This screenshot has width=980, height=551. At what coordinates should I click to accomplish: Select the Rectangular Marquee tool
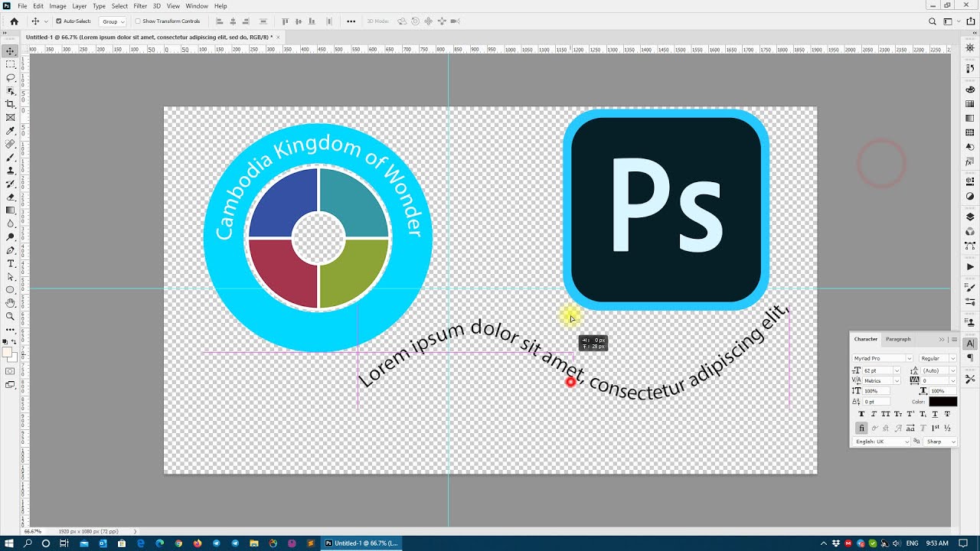pos(10,64)
